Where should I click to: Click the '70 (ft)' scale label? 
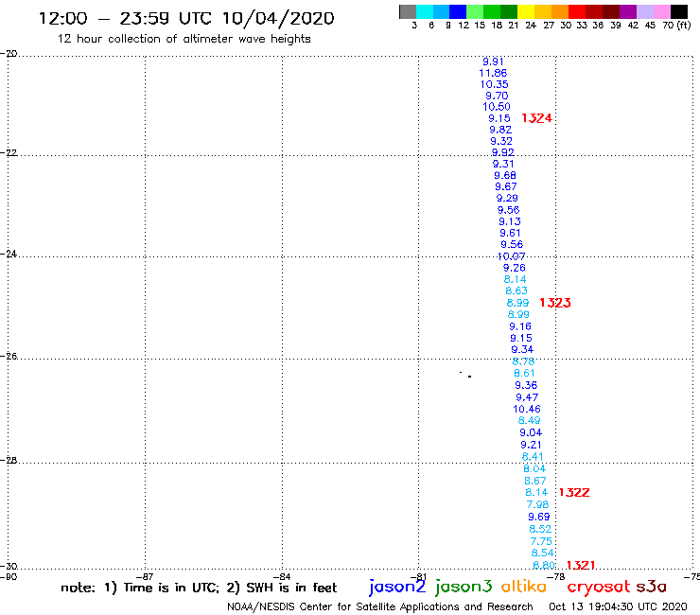coord(676,26)
